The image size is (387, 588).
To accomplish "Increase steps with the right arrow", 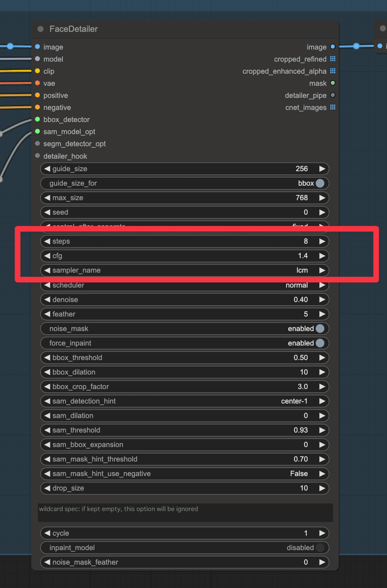I will [322, 241].
